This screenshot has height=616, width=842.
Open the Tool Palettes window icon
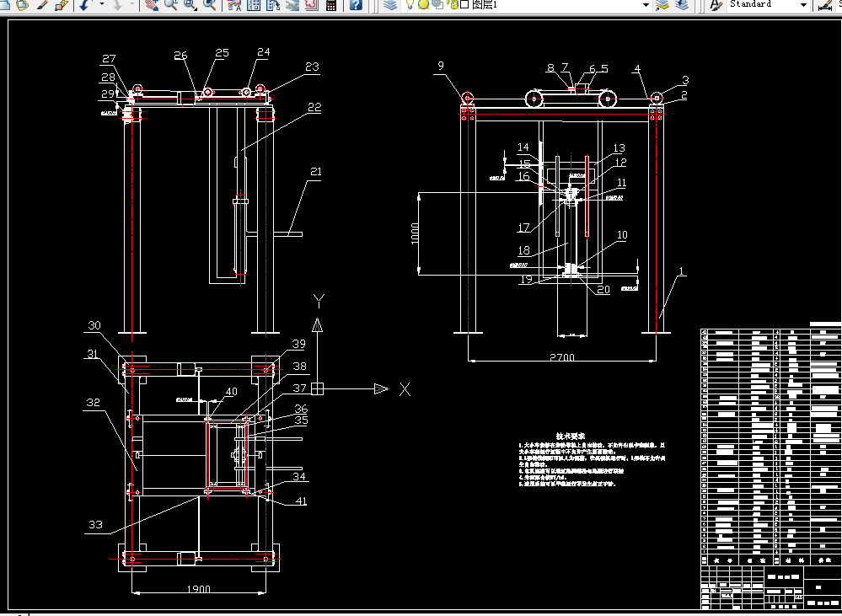[x=273, y=5]
